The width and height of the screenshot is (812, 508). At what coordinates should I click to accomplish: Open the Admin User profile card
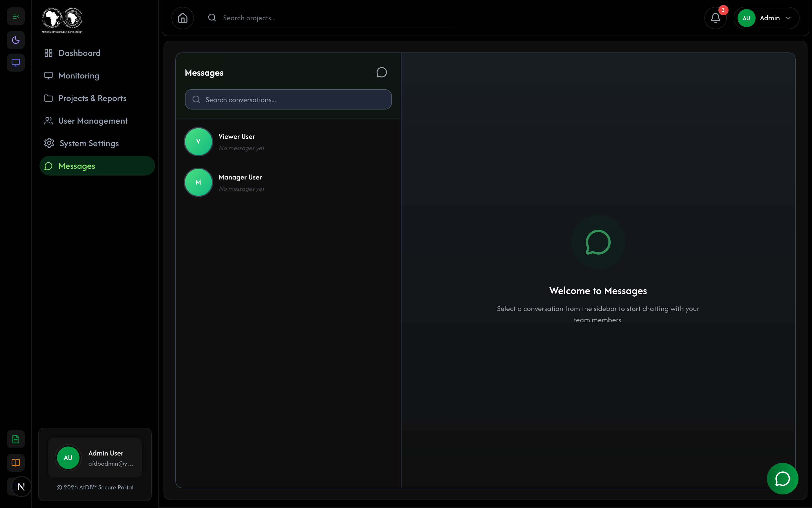95,457
